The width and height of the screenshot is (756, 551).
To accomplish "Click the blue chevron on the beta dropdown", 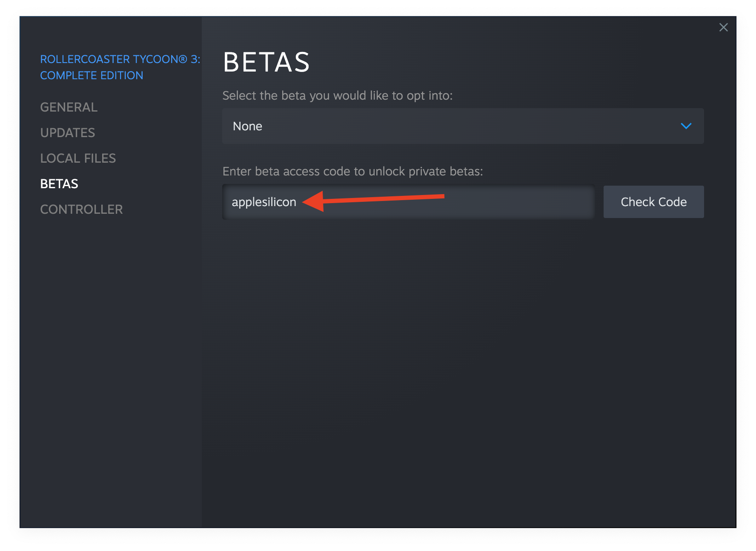I will coord(686,126).
